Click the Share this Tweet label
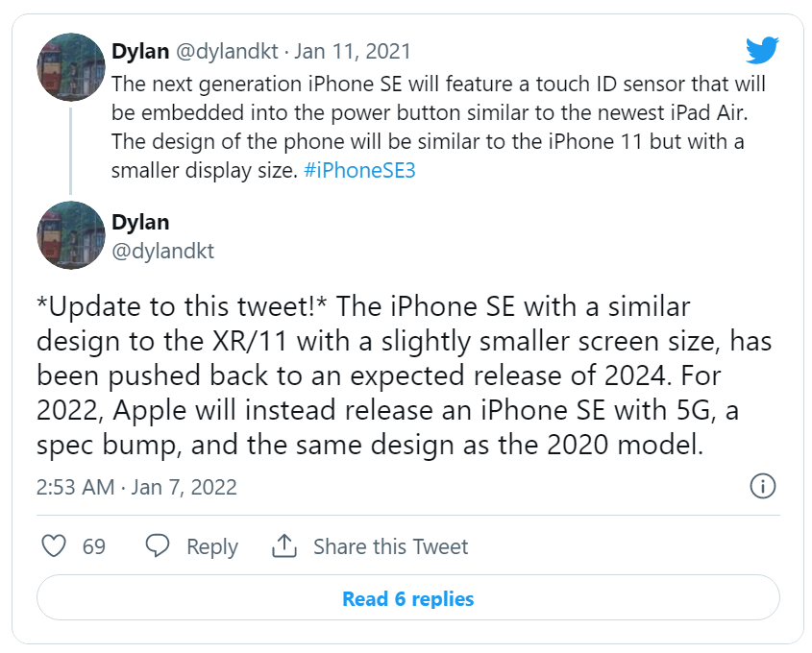Screen dimensions: 812x653 390,546
